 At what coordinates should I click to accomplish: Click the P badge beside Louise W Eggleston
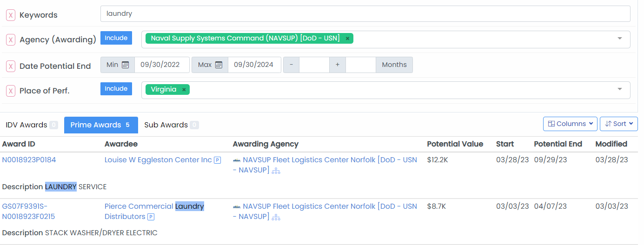(x=217, y=160)
